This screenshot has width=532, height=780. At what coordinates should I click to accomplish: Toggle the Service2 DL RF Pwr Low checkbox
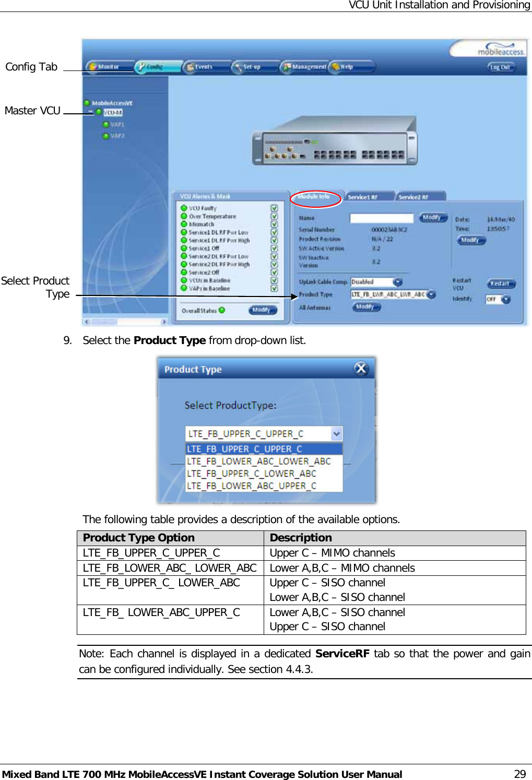coord(274,256)
